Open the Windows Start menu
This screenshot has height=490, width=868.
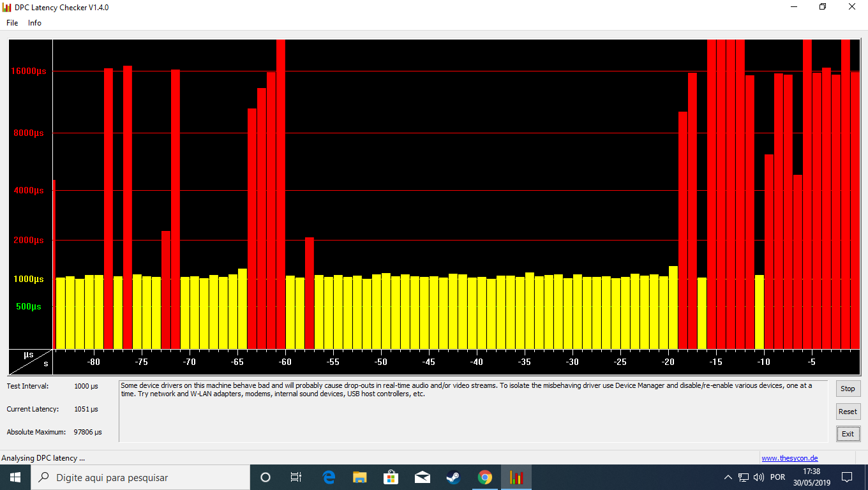click(15, 477)
